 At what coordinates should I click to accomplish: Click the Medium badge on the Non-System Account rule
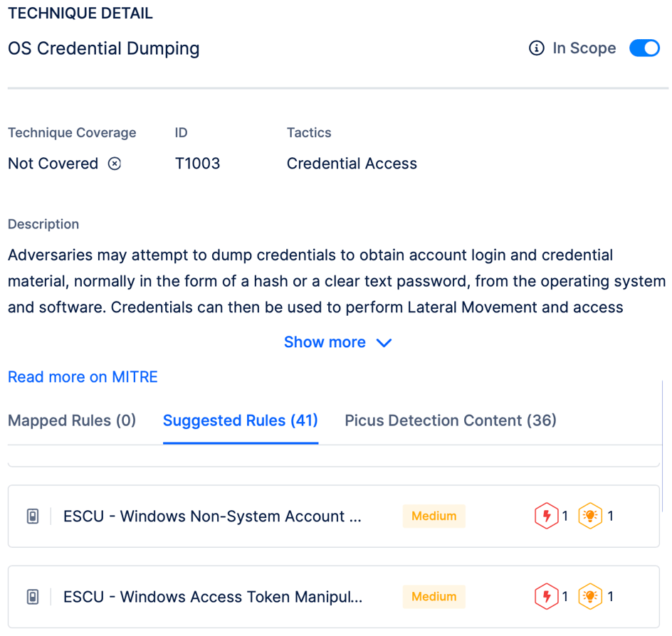coord(434,516)
